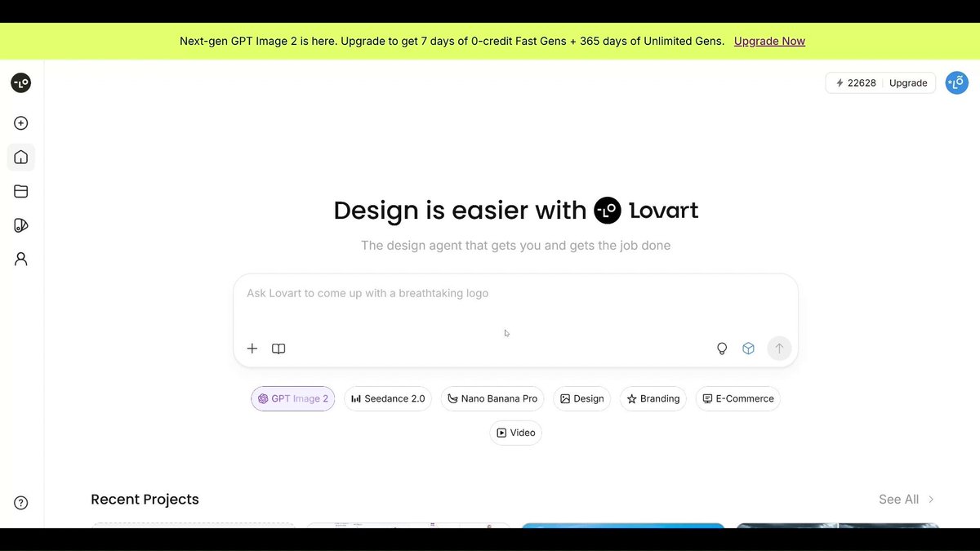Image resolution: width=980 pixels, height=551 pixels.
Task: Click the 22628 credits balance
Action: point(856,83)
